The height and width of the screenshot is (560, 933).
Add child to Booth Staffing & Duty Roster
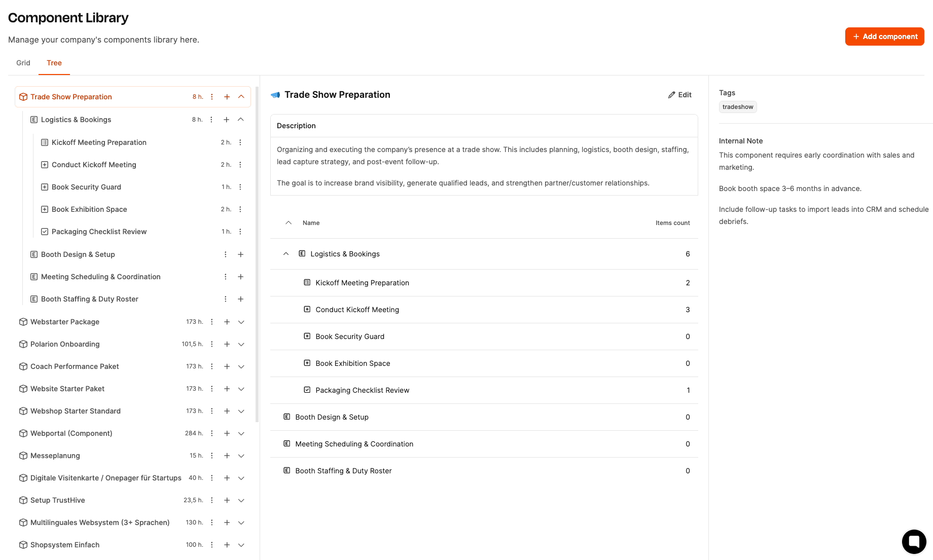(241, 299)
